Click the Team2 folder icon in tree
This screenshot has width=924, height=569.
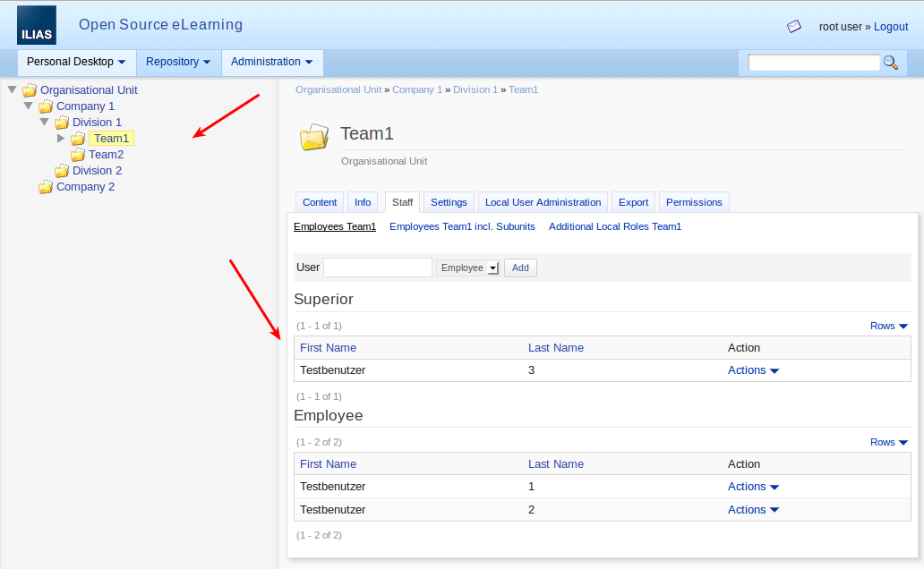click(78, 155)
